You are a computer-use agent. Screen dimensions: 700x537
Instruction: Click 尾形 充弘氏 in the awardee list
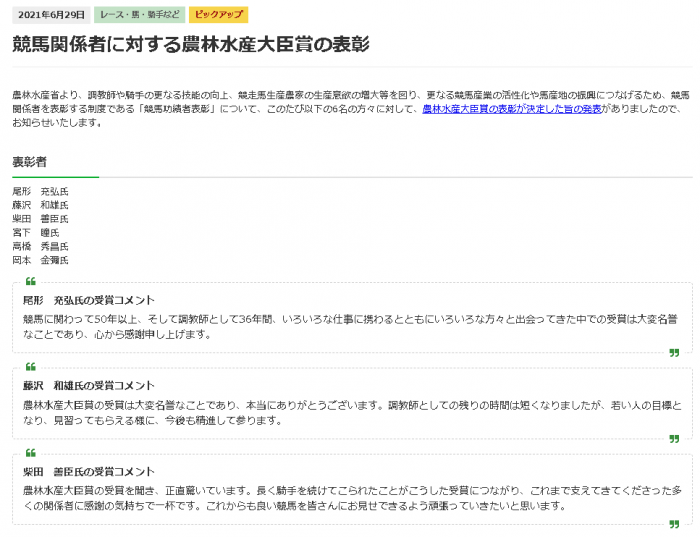pyautogui.click(x=40, y=191)
